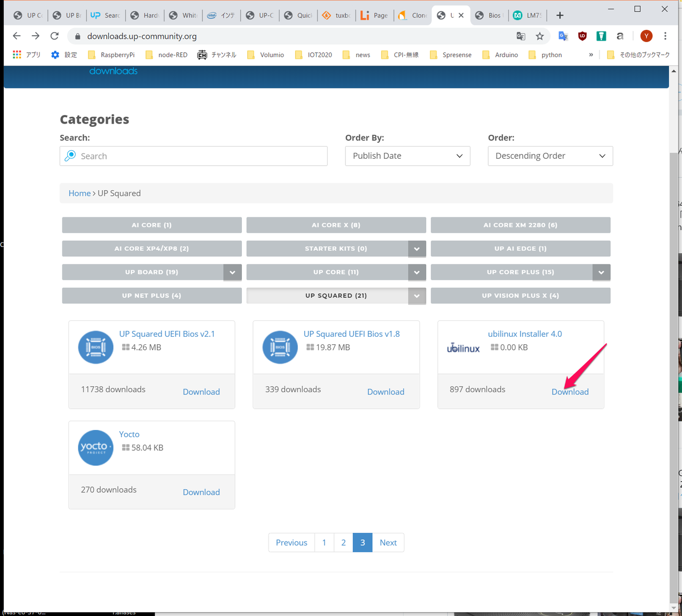The width and height of the screenshot is (682, 616).
Task: Click the UP Squared UEFI Bios v1.8 chip icon
Action: [x=280, y=347]
